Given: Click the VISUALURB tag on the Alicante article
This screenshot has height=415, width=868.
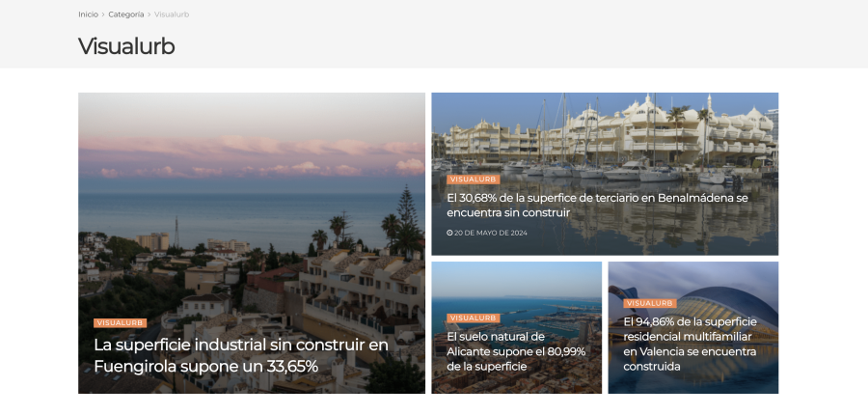Looking at the screenshot, I should pyautogui.click(x=474, y=318).
